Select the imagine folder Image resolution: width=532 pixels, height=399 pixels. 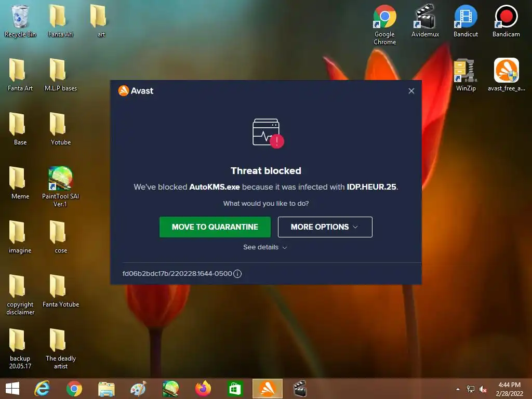(20, 237)
